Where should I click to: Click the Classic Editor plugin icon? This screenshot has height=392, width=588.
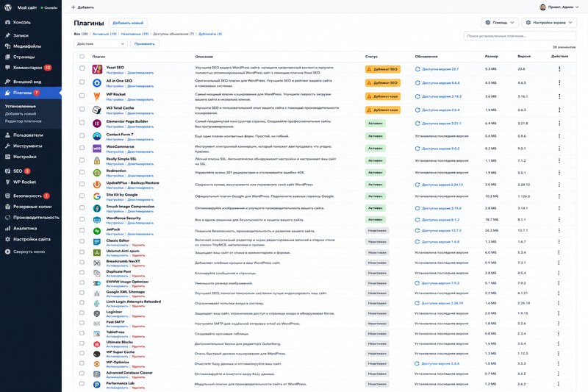[97, 242]
